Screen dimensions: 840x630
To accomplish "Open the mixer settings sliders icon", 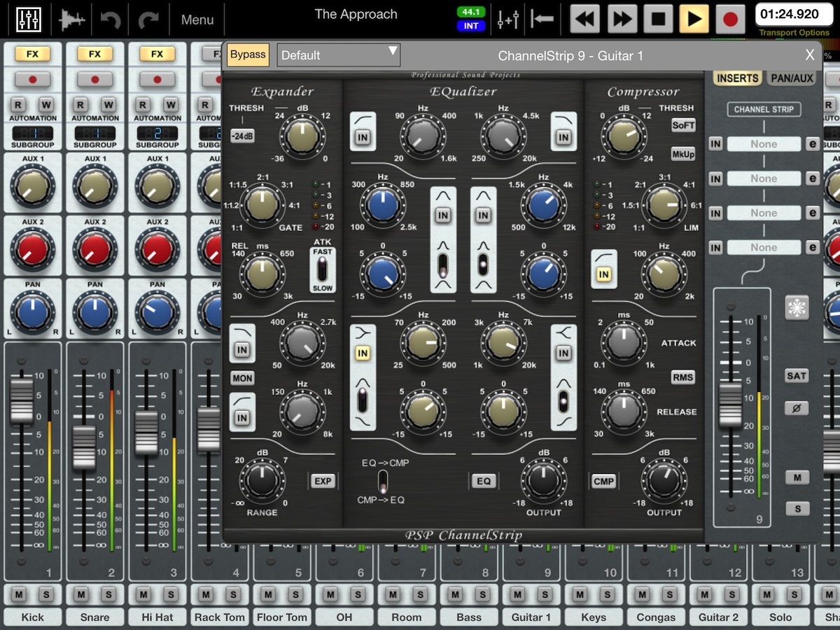I will 507,20.
